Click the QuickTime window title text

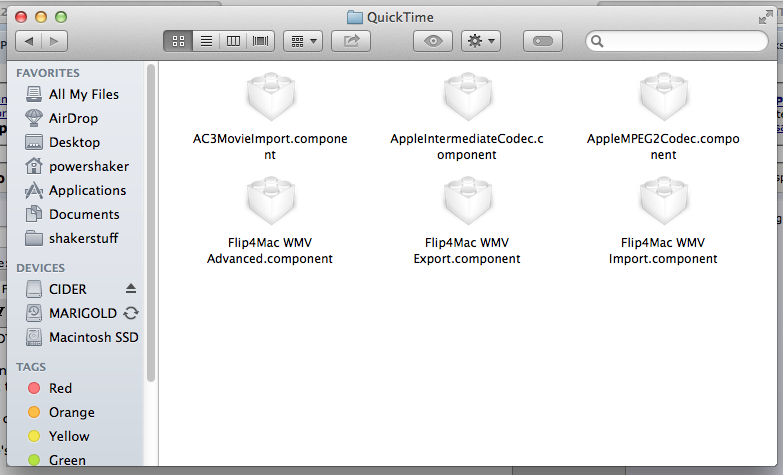click(400, 17)
